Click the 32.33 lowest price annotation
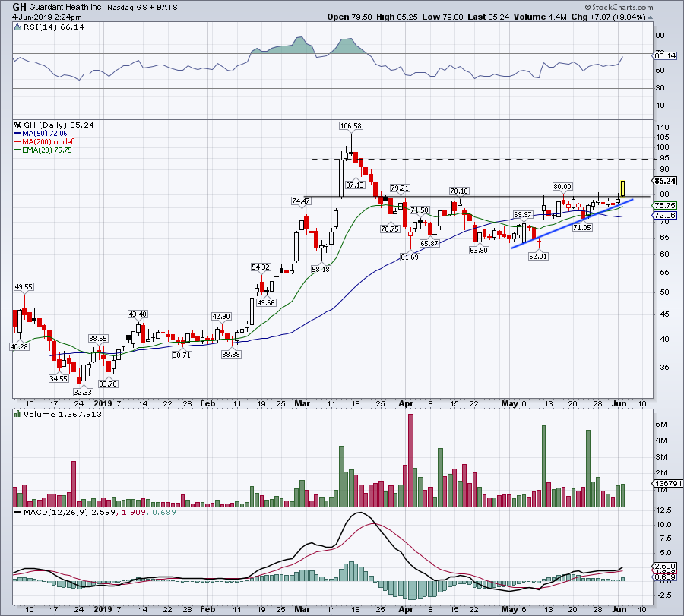 click(82, 393)
